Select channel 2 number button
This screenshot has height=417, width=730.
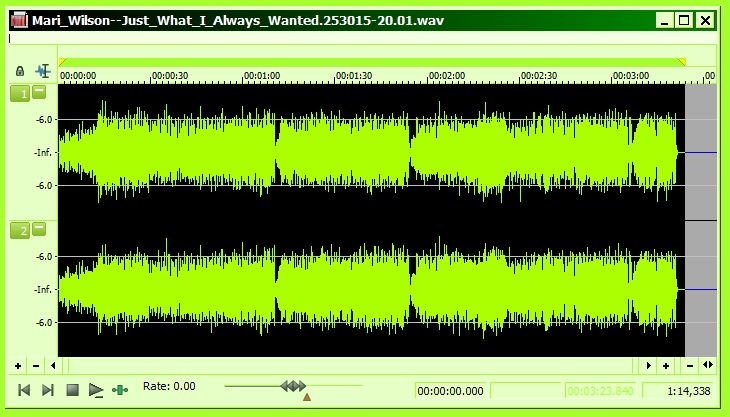(20, 230)
